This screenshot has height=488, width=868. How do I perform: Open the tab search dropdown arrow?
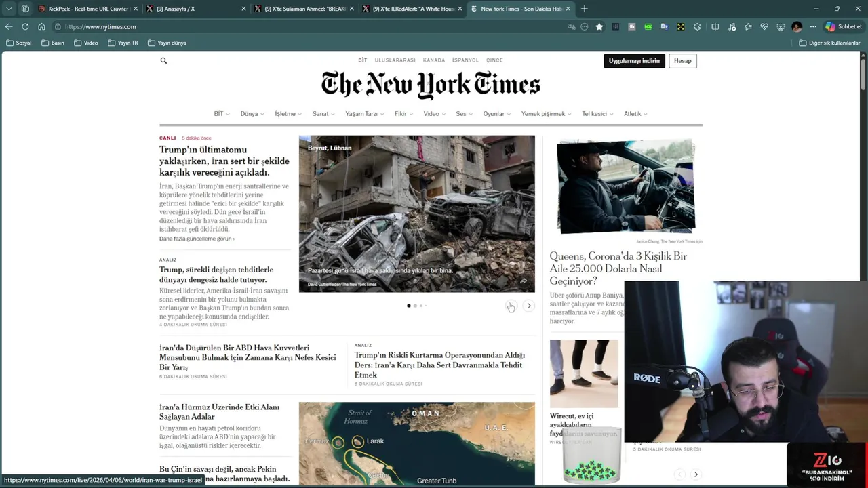click(x=9, y=9)
